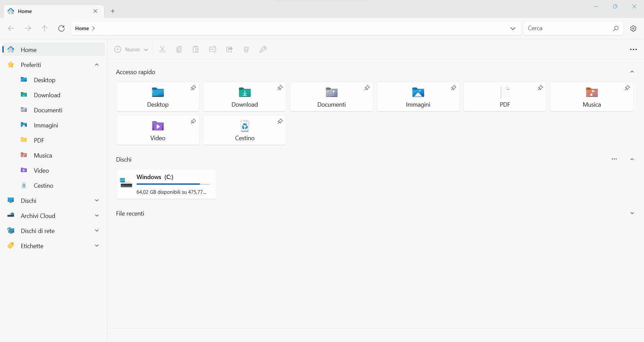644x342 pixels.
Task: Toggle the pin on the Musica tile
Action: tap(627, 88)
